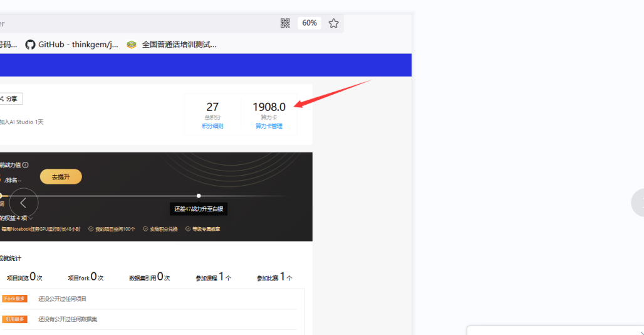Click the checkmark icon beside 等级专属徽章
Viewport: 644px width, 335px height.
coord(187,229)
